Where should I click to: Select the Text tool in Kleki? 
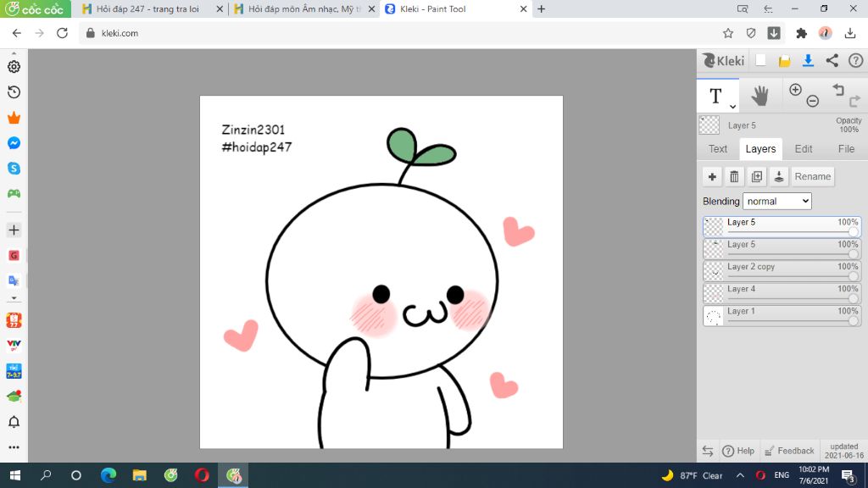click(715, 96)
